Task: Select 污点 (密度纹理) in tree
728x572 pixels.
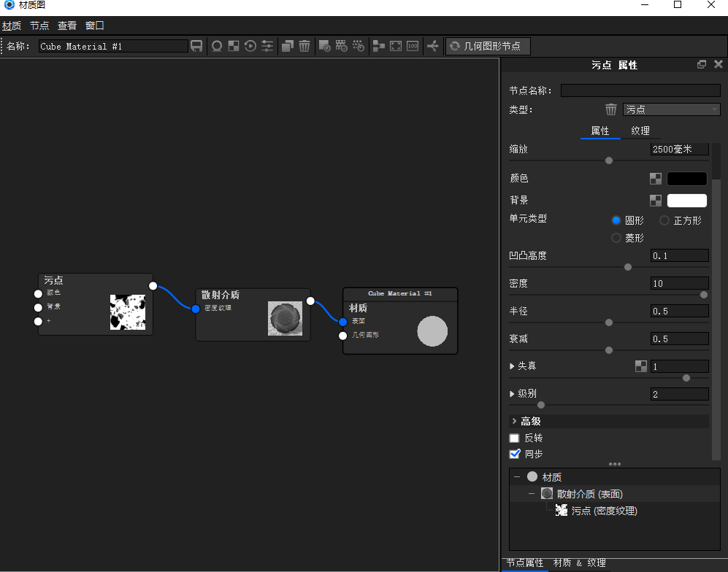Action: (604, 511)
